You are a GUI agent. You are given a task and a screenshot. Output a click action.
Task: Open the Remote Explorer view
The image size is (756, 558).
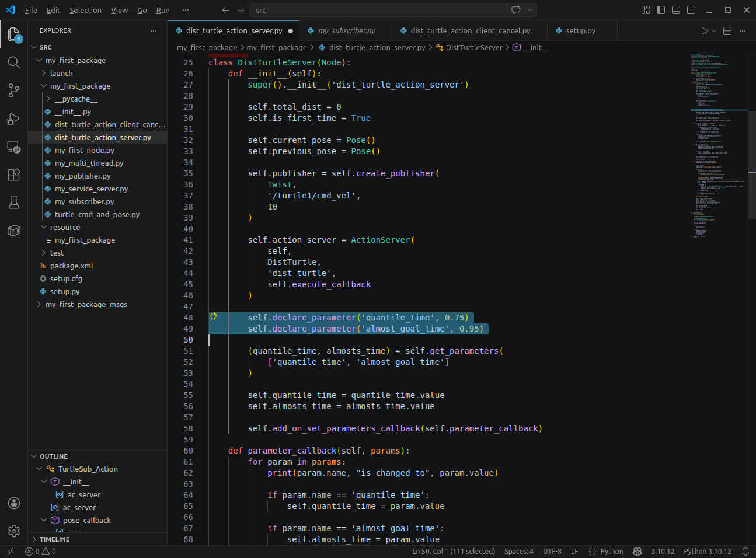(x=14, y=147)
